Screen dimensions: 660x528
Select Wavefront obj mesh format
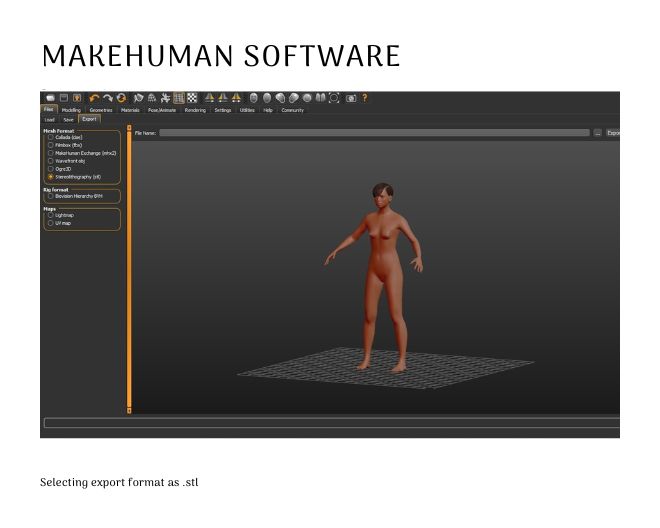point(67,161)
